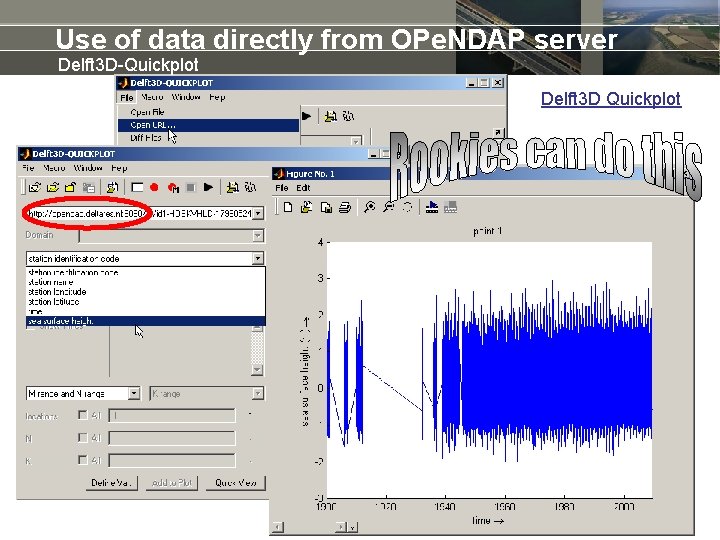Open the Macro menu in the back Quickplot window

(x=152, y=97)
